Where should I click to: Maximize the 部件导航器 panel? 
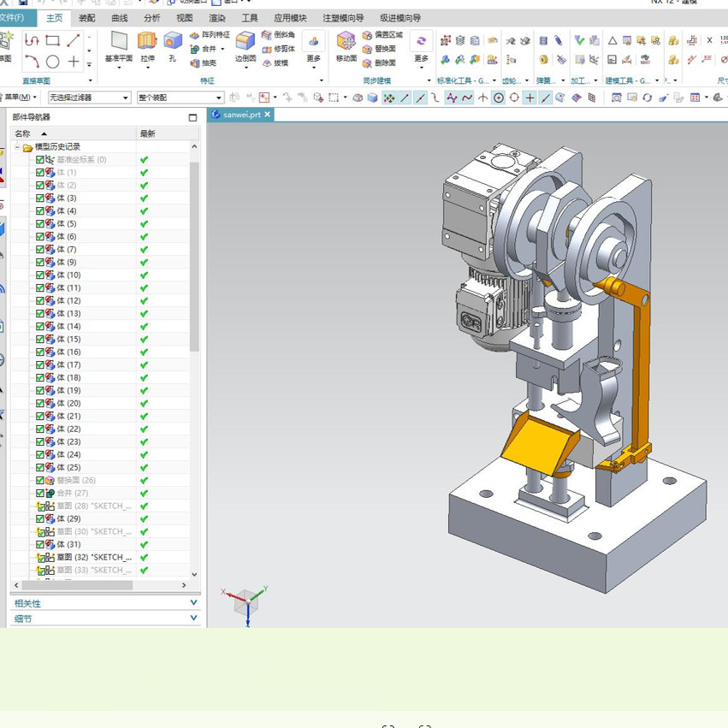pyautogui.click(x=192, y=117)
